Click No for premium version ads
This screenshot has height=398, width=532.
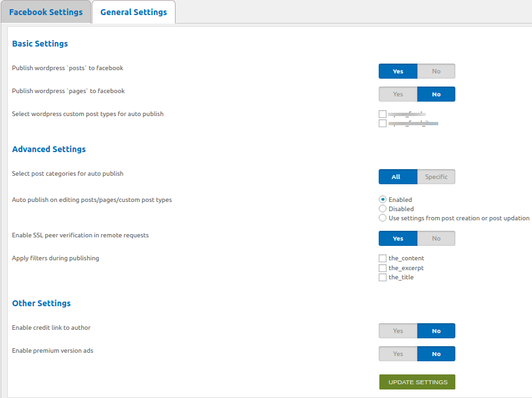pos(436,354)
